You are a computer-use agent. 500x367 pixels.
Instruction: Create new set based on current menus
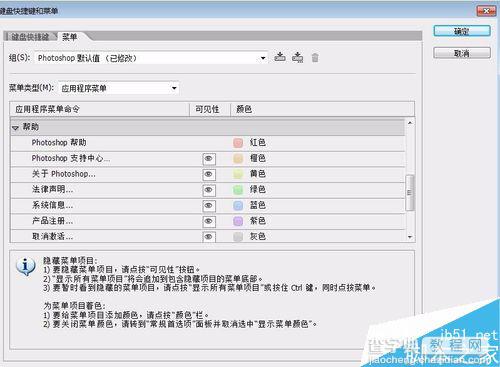click(297, 57)
